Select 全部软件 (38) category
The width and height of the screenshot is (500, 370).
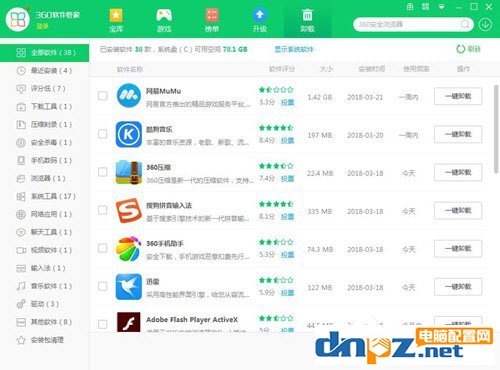coord(45,53)
